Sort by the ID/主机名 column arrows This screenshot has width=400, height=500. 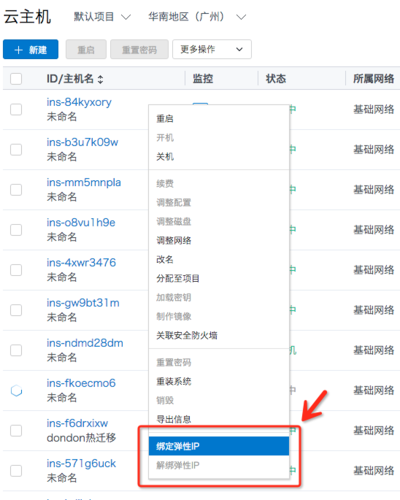[100, 79]
